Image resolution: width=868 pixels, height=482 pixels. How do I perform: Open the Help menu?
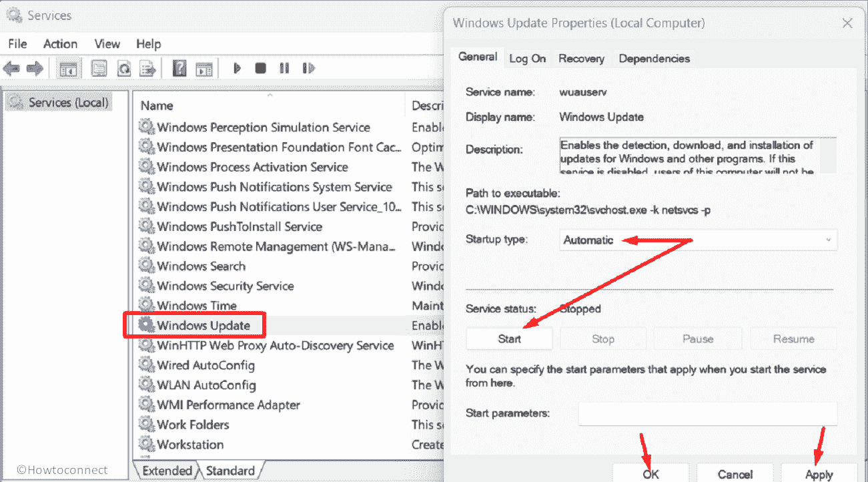148,43
